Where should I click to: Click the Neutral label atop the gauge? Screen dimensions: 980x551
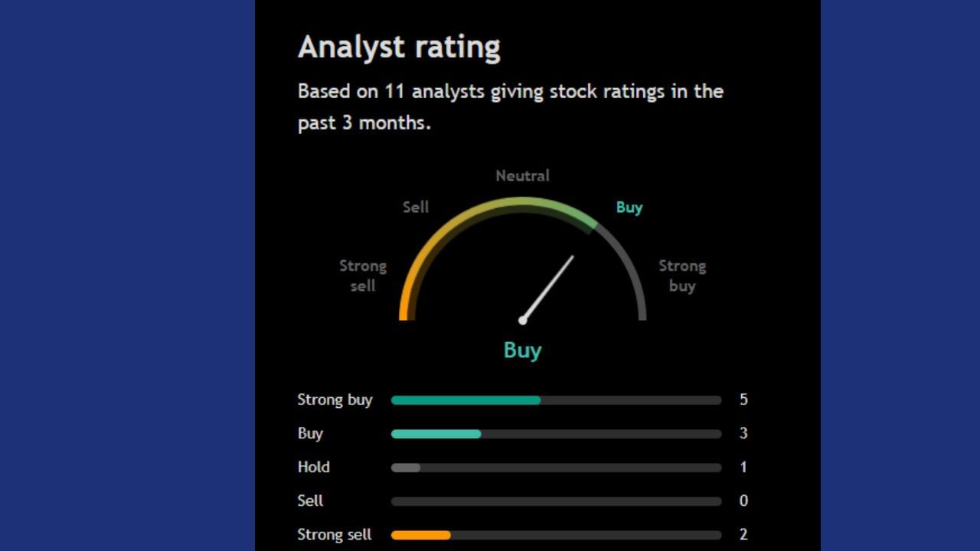click(522, 176)
